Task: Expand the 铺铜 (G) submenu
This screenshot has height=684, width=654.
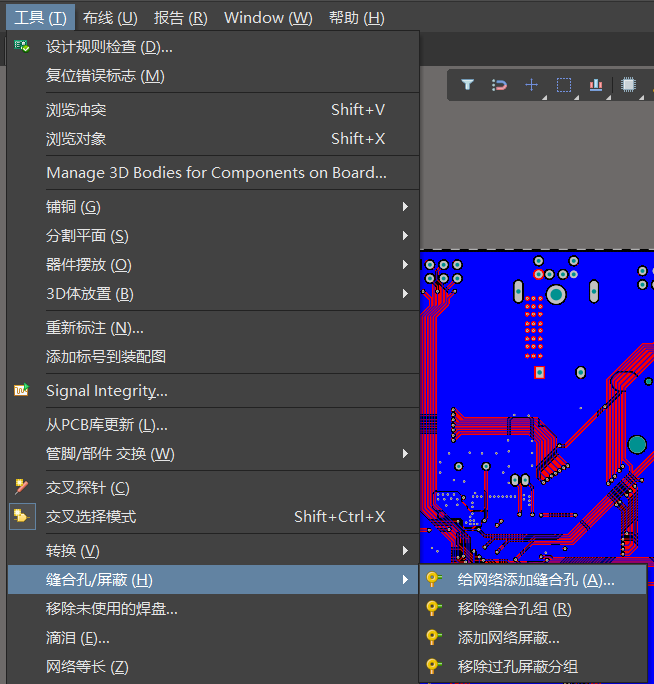Action: pos(213,207)
